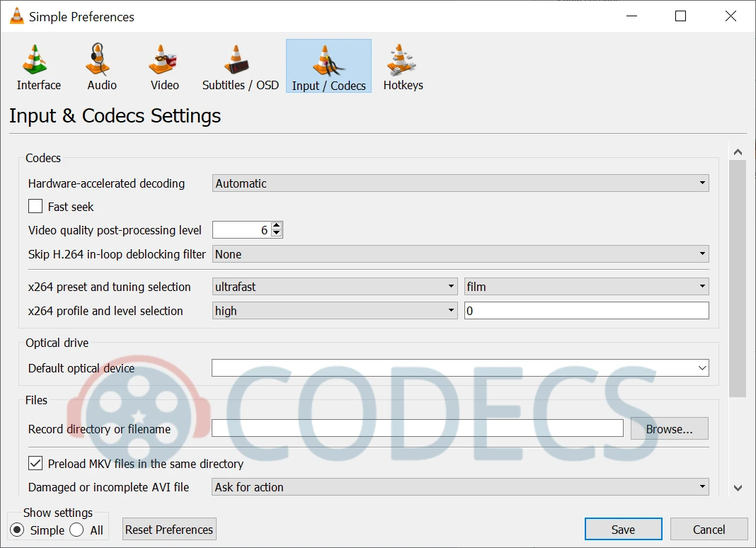Enable the Fast seek checkbox
The image size is (756, 548).
pos(35,207)
